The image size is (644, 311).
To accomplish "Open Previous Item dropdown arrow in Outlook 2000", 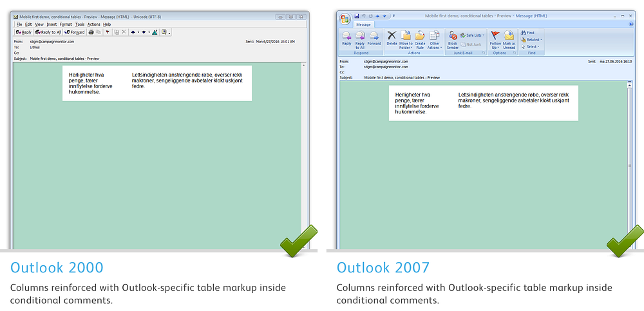I will pos(138,32).
